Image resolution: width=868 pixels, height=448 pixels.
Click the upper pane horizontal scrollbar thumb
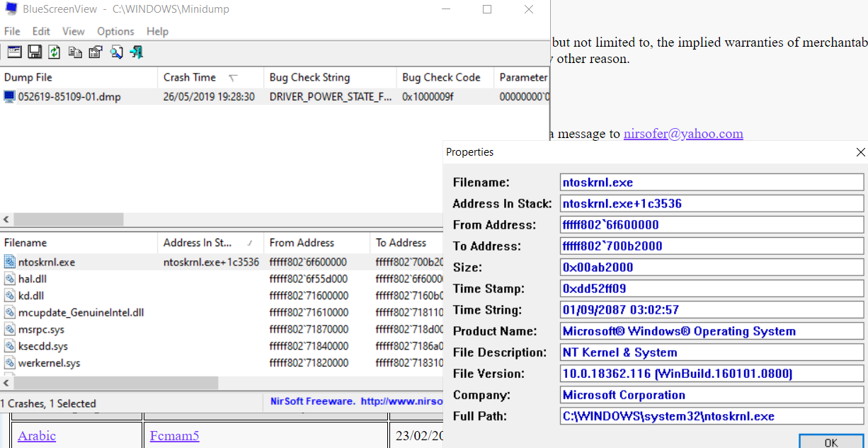click(68, 219)
